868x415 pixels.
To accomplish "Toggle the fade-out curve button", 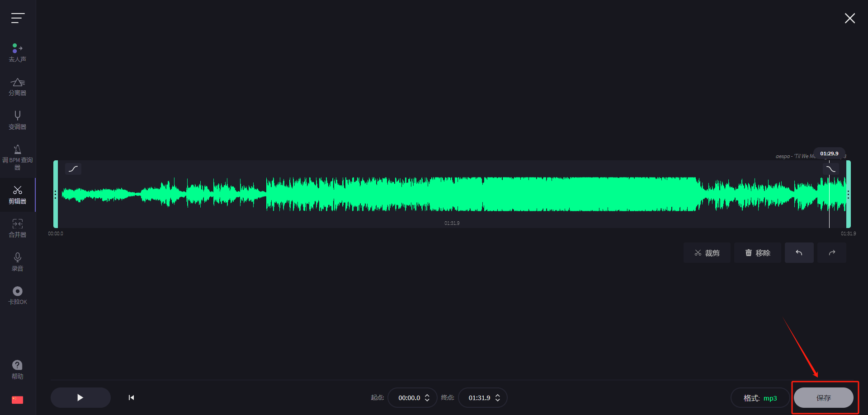I will (x=831, y=169).
